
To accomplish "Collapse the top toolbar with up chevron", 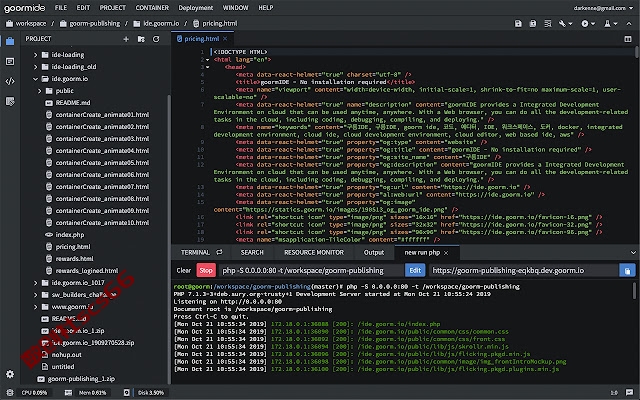I will pyautogui.click(x=629, y=24).
